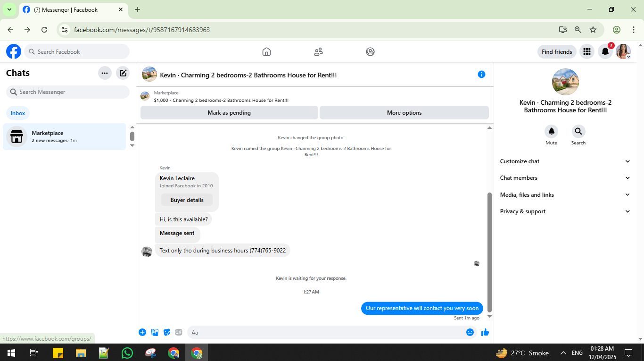Screen dimensions: 644x361
Task: Select message with phone number (774)765-9022
Action: point(223,251)
